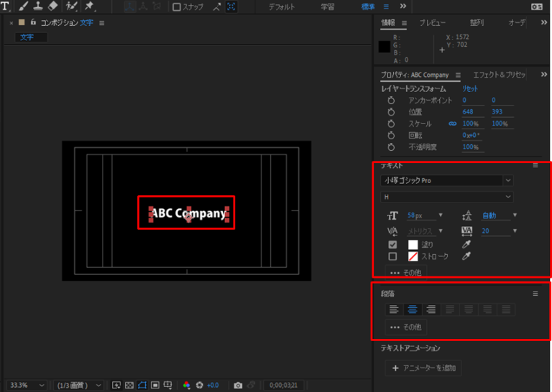Click the white fill color swatch
The height and width of the screenshot is (392, 552).
(x=413, y=245)
